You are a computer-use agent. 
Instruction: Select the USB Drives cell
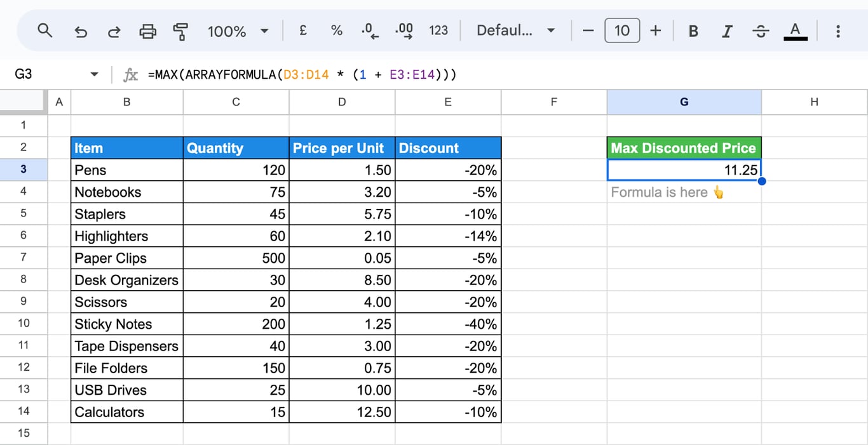(127, 390)
